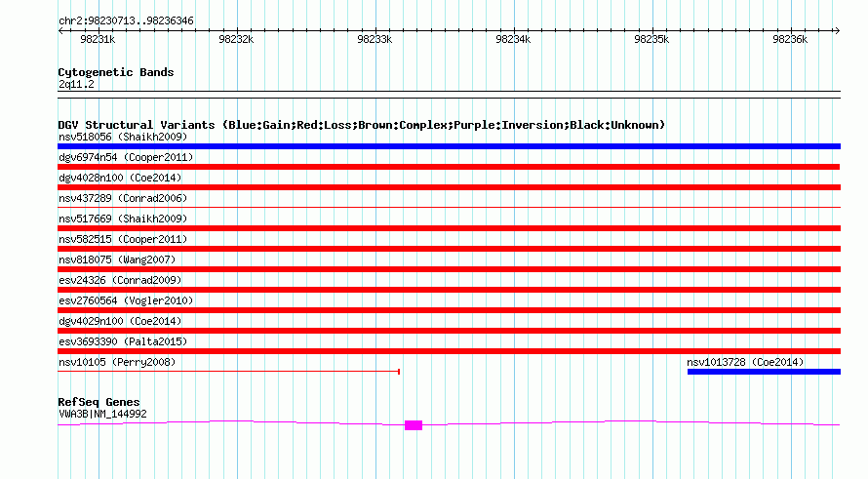Screen dimensions: 868x479
Task: Open variant nsv517669 (Shaikh2009) label
Action: [x=123, y=219]
